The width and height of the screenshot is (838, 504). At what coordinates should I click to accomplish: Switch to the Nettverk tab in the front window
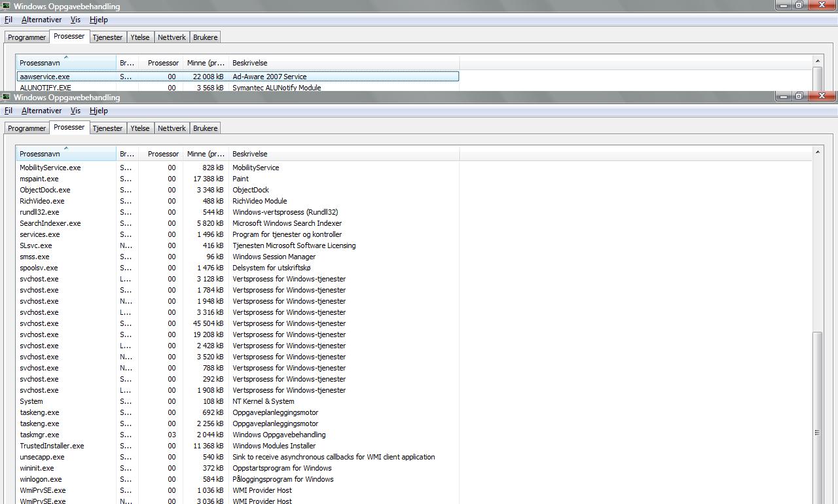coord(172,128)
